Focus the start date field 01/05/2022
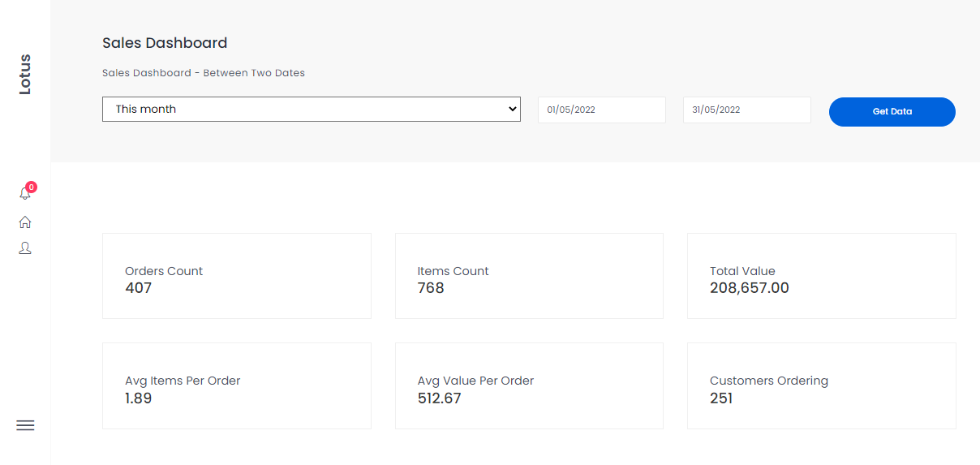980x465 pixels. pyautogui.click(x=602, y=110)
